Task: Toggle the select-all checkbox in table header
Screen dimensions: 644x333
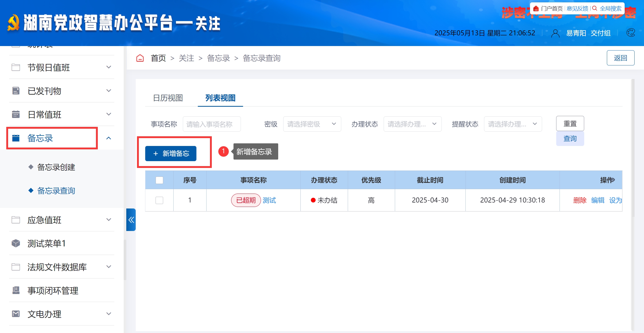Action: [x=159, y=180]
